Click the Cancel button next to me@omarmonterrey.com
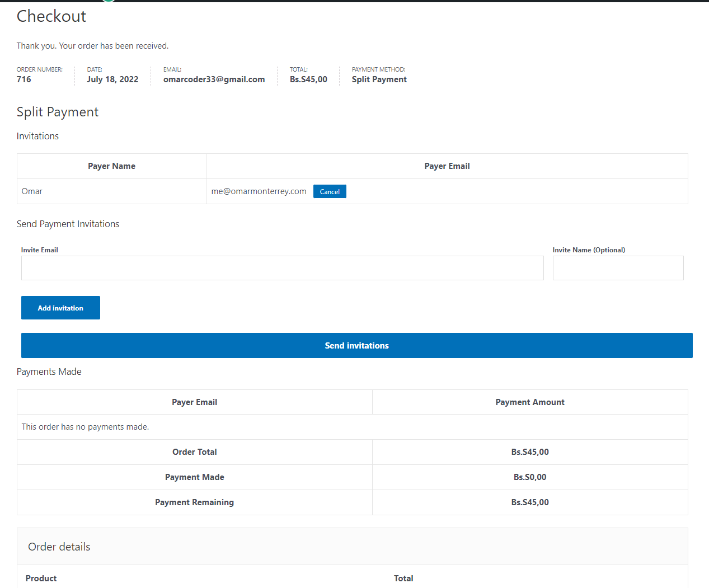 point(330,191)
